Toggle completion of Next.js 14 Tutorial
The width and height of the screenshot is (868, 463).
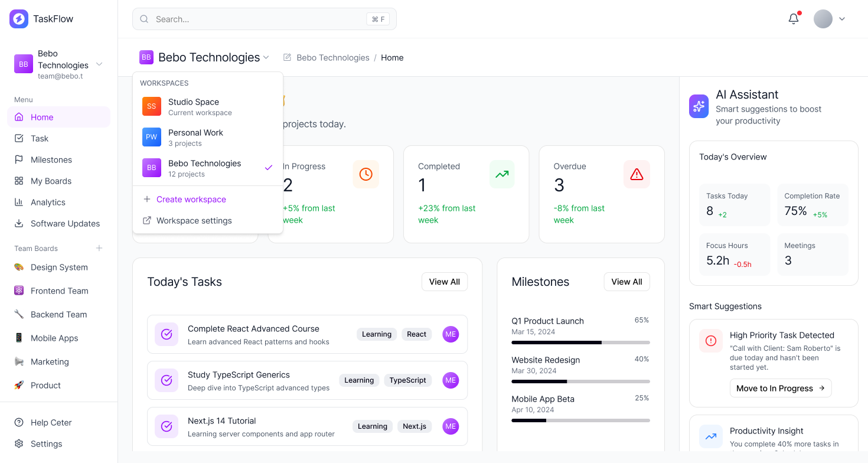[x=167, y=426]
